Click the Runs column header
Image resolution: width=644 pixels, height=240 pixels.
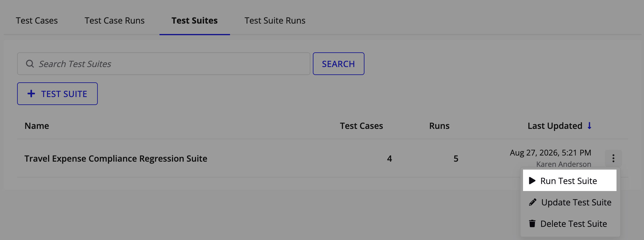pyautogui.click(x=439, y=126)
